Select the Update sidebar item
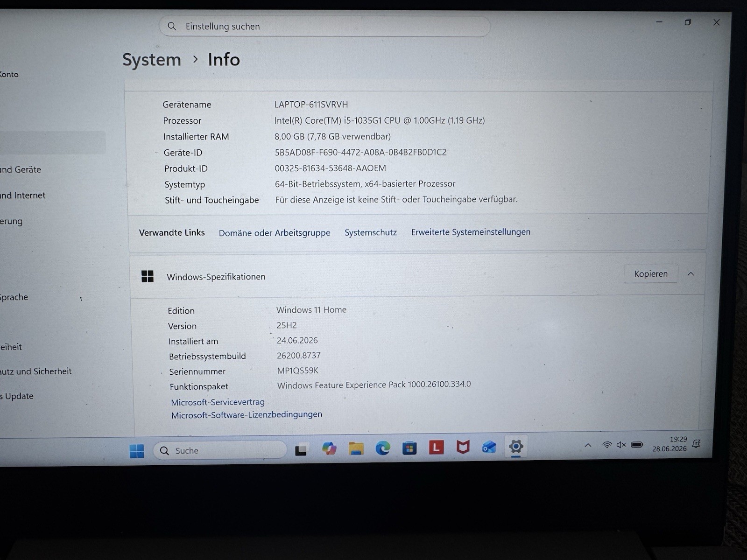747x560 pixels. coord(17,396)
